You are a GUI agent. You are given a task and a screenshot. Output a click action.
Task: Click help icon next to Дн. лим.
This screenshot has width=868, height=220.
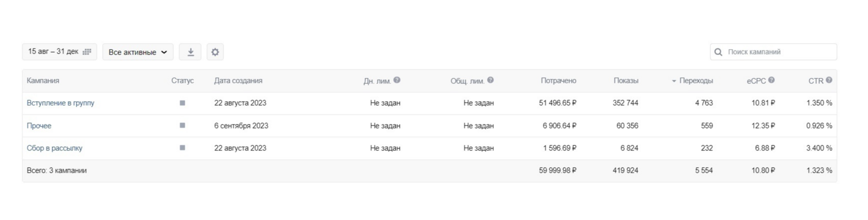pos(397,80)
